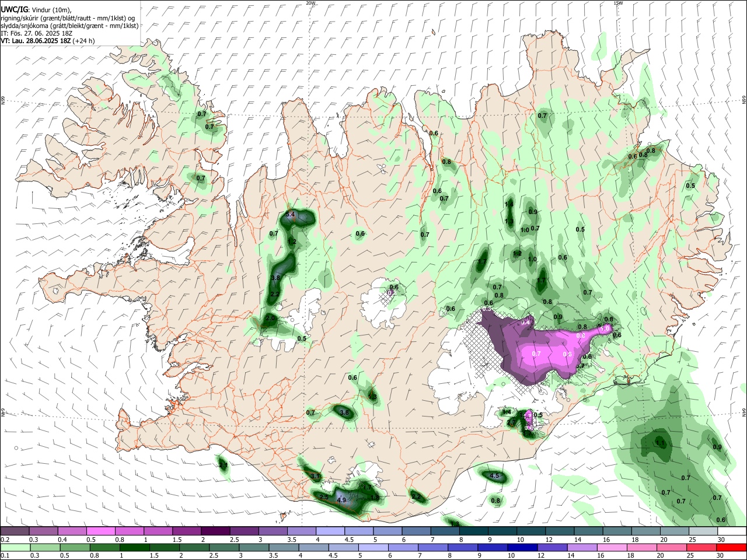
Task: Click the bright pink 0.5 swatch in top legend row
Action: 100,531
